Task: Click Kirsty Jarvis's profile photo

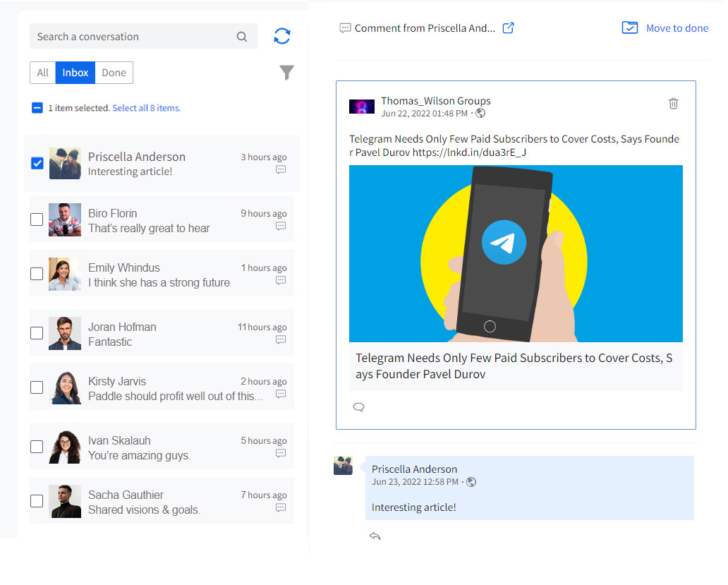Action: pyautogui.click(x=65, y=387)
